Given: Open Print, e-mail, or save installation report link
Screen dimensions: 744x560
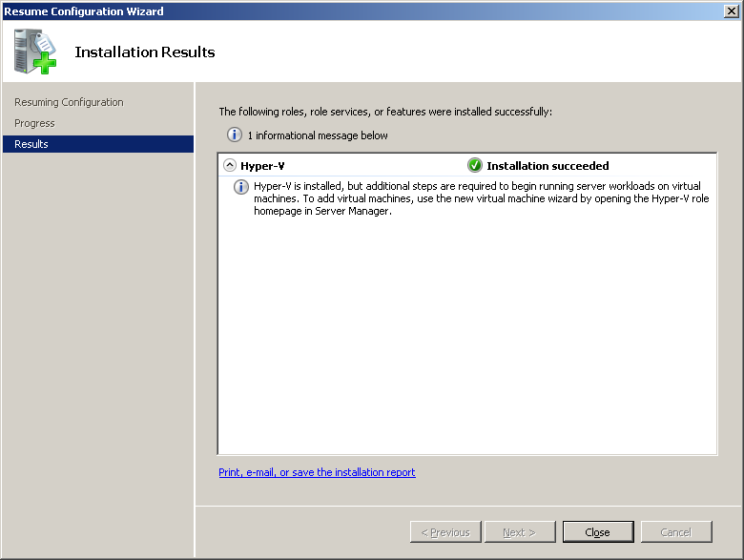Looking at the screenshot, I should 317,472.
